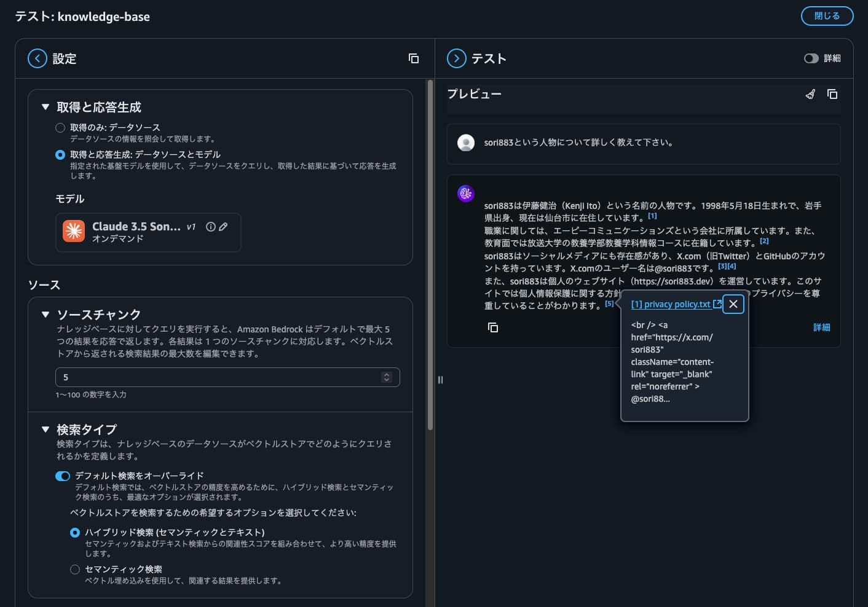Click the stepper arrows in the chunk field

[x=387, y=377]
